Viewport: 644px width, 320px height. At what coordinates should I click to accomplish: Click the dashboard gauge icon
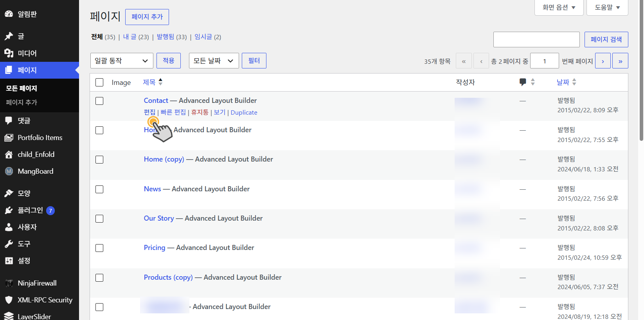tap(9, 14)
